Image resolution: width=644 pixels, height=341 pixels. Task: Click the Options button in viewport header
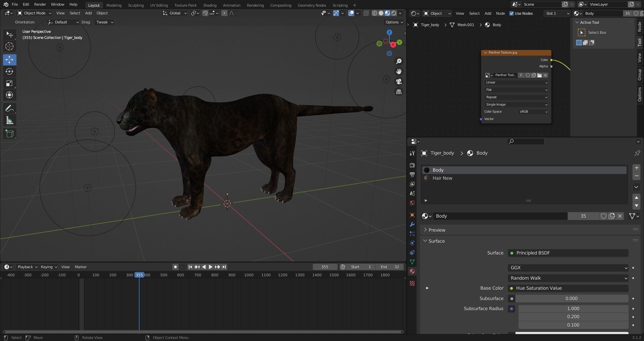tap(394, 22)
